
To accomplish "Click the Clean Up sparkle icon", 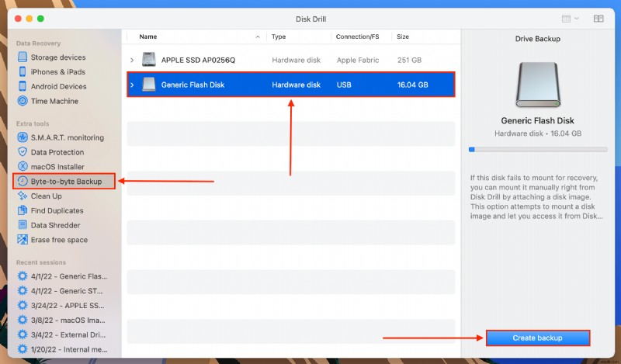I will pyautogui.click(x=23, y=196).
